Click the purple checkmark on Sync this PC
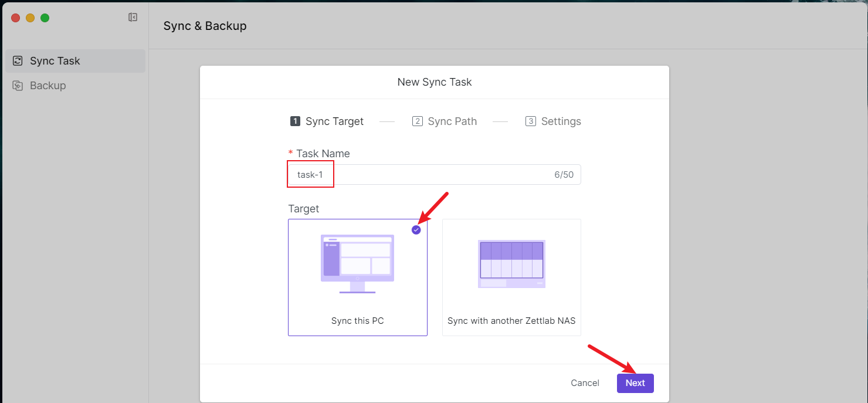Screen dimensions: 868x403 [x=416, y=230]
